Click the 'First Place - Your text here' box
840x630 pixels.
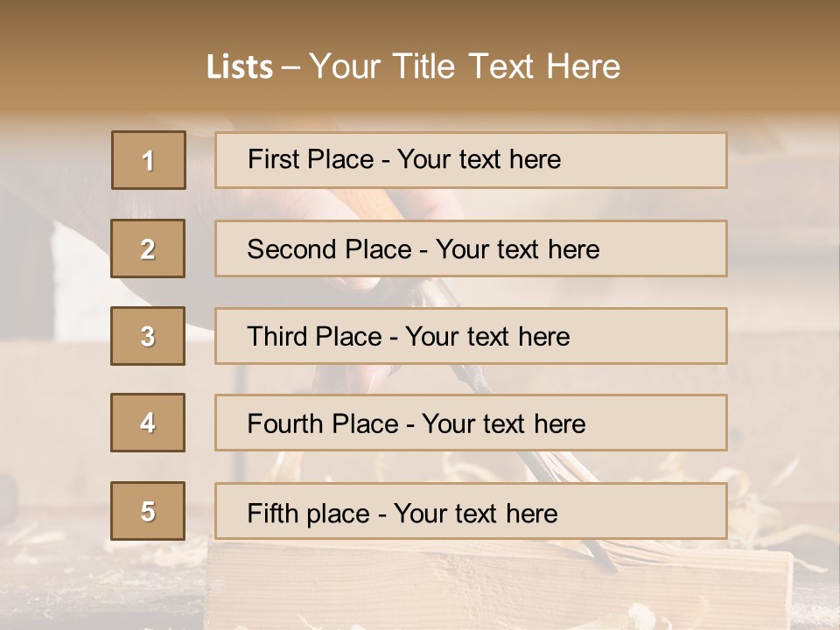click(x=471, y=160)
